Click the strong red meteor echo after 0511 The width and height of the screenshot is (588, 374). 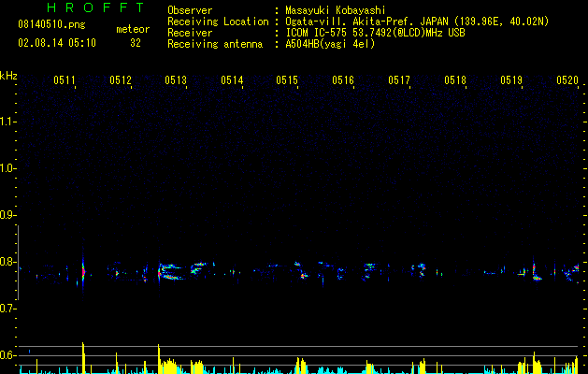click(x=83, y=271)
